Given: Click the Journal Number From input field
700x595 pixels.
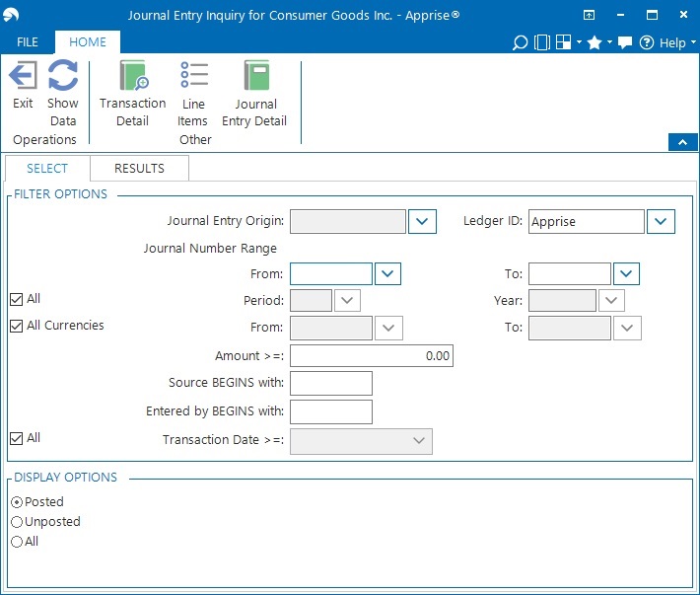Looking at the screenshot, I should click(x=331, y=274).
